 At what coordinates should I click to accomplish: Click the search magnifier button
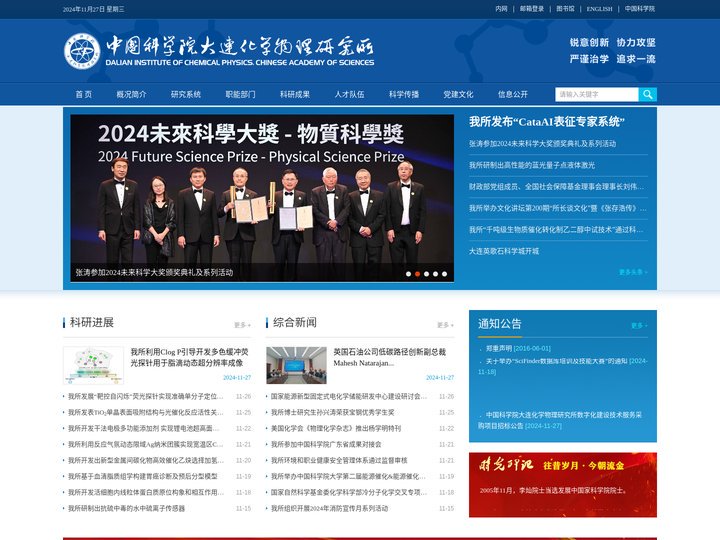(647, 95)
